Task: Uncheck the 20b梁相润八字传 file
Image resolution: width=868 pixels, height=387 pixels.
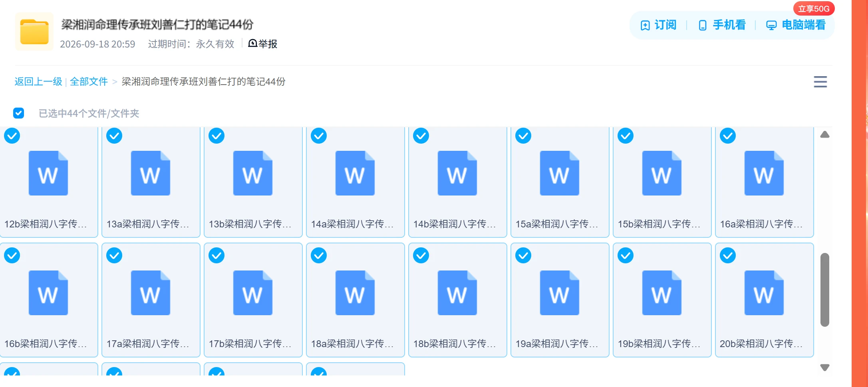Action: click(x=728, y=255)
